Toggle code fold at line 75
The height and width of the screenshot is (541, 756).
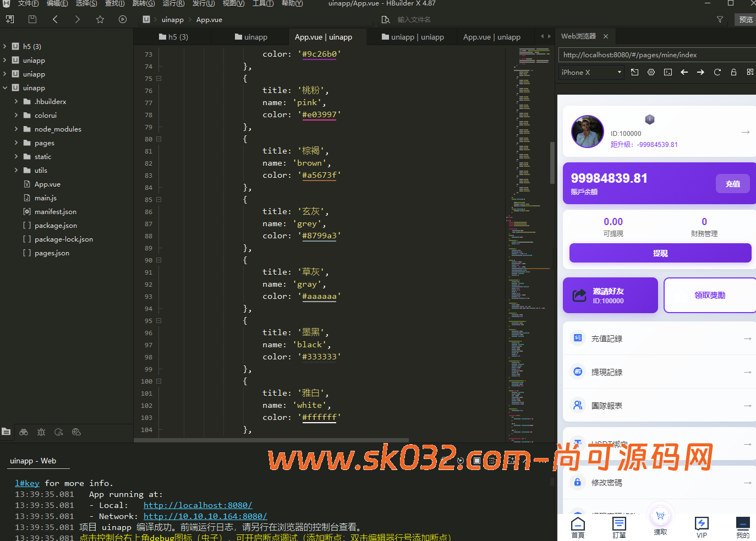[158, 79]
